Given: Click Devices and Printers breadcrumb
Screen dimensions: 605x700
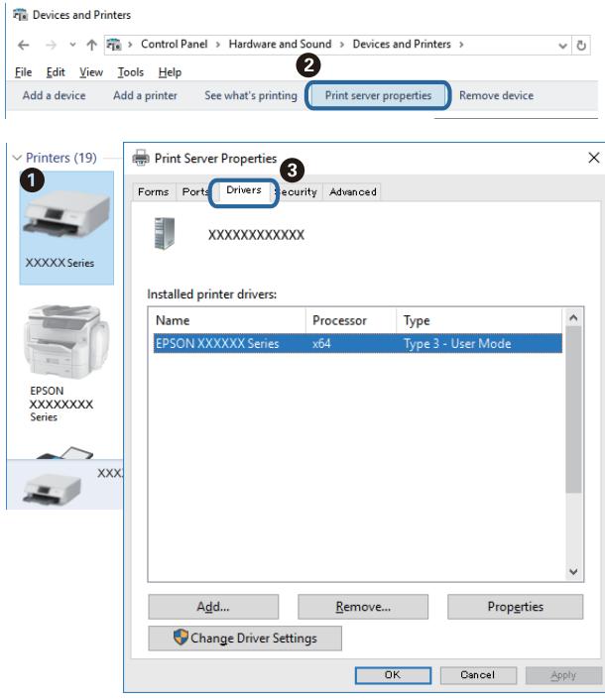Looking at the screenshot, I should point(402,45).
